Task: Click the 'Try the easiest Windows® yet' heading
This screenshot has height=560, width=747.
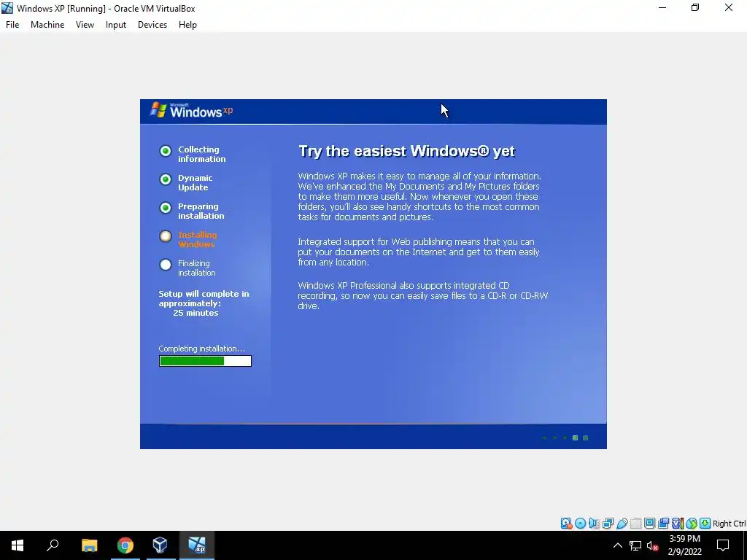Action: click(x=406, y=151)
